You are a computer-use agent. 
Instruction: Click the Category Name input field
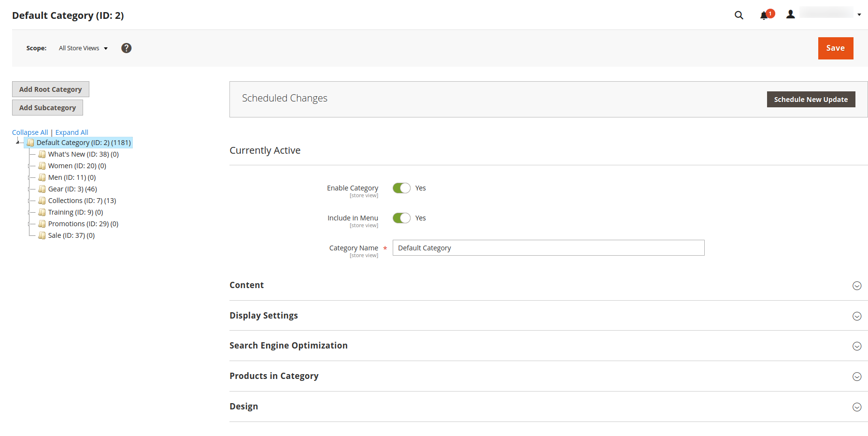[x=548, y=248]
